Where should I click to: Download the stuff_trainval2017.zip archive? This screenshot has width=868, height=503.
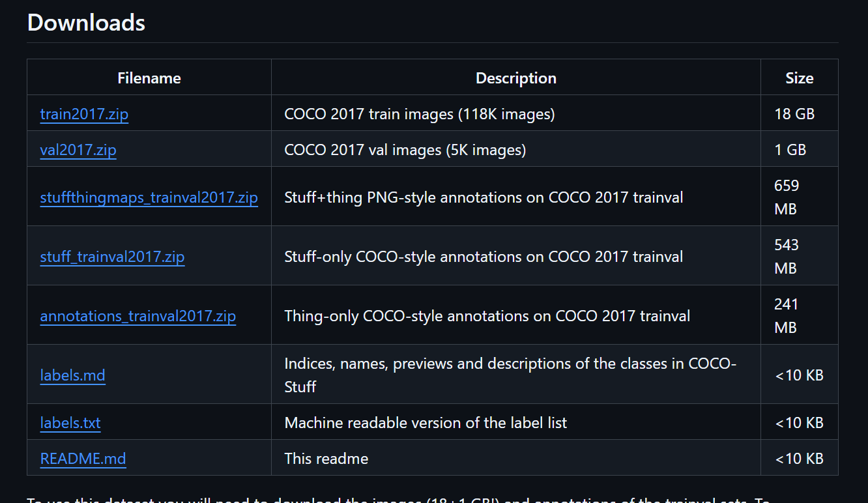click(x=112, y=256)
